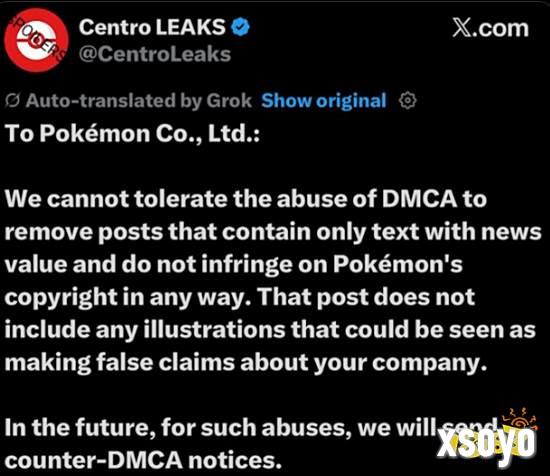Open translation settings gear icon
The image size is (550, 476).
(x=408, y=101)
